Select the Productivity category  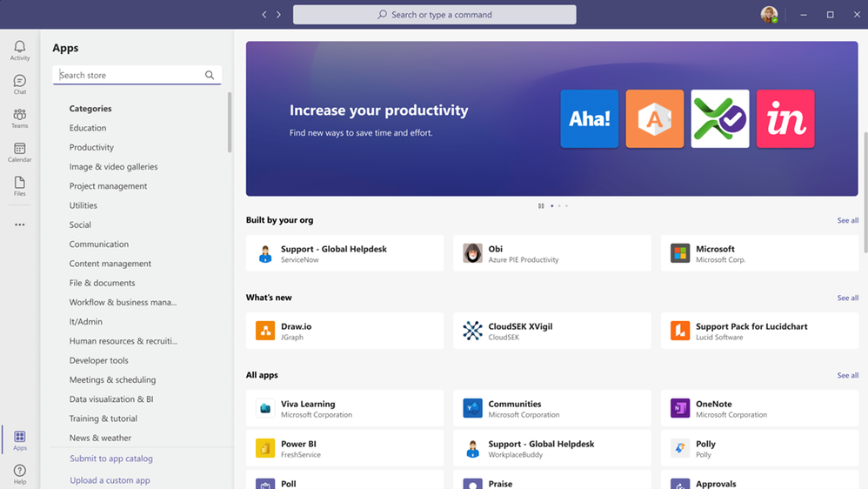point(91,147)
